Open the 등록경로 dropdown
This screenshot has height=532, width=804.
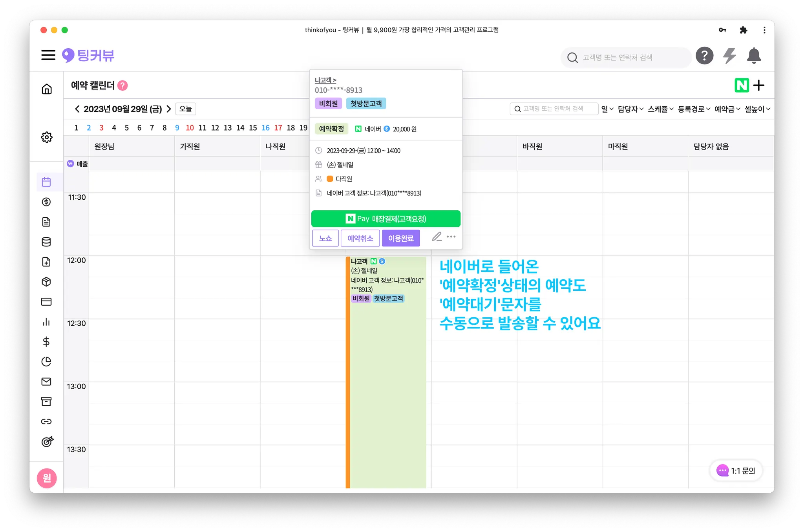pos(694,109)
